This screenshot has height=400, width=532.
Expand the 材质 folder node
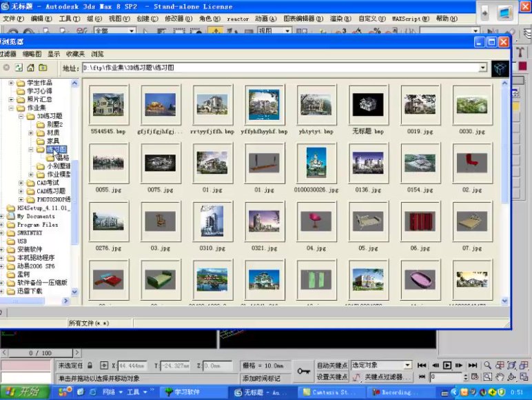point(31,133)
